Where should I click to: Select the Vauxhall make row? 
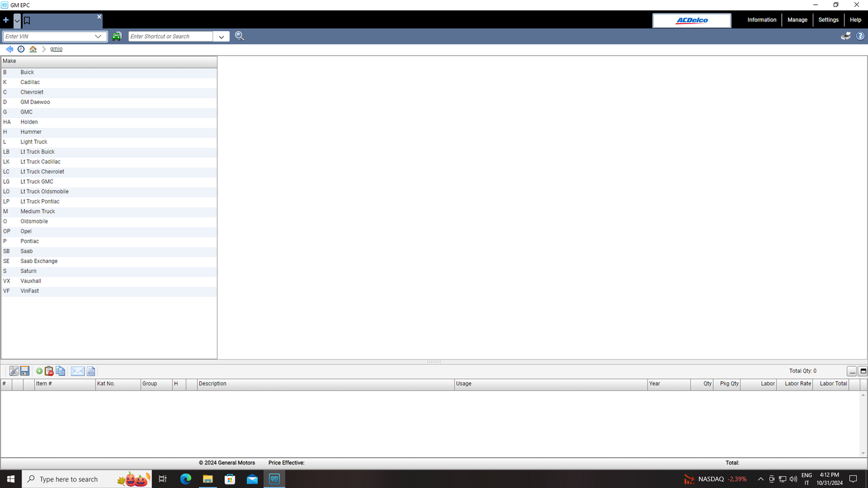(109, 281)
